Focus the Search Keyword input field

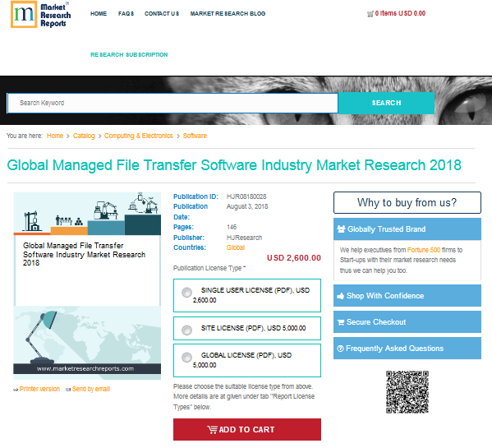[172, 103]
